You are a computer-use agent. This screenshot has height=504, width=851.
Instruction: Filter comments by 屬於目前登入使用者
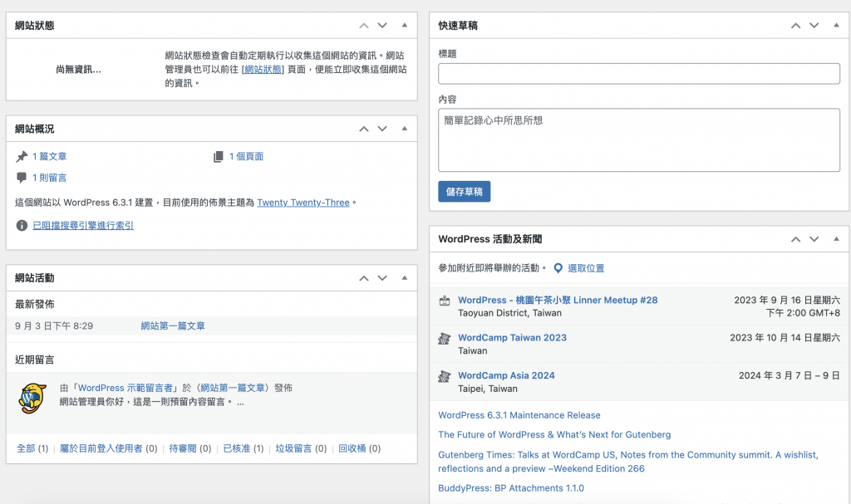[x=101, y=448]
